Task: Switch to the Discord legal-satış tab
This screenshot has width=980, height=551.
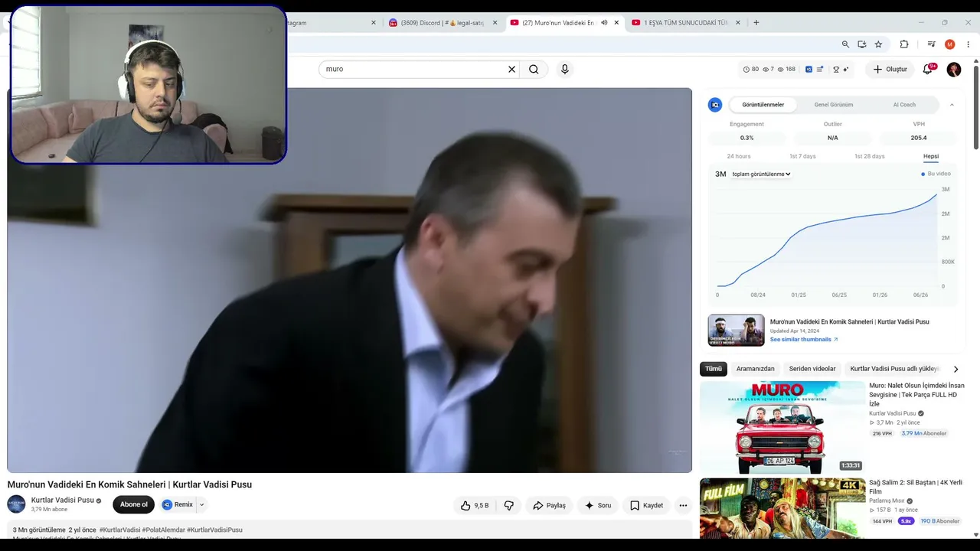Action: (x=443, y=23)
